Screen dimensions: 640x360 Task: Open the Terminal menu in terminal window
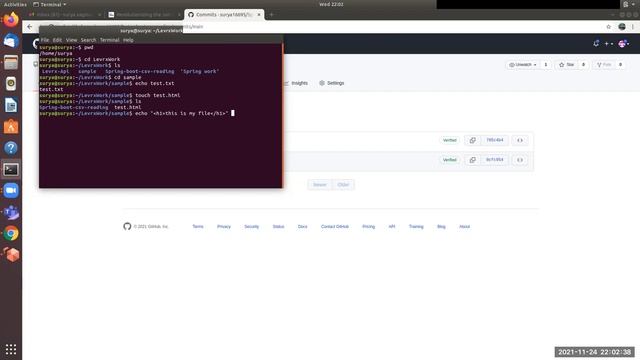[x=109, y=40]
